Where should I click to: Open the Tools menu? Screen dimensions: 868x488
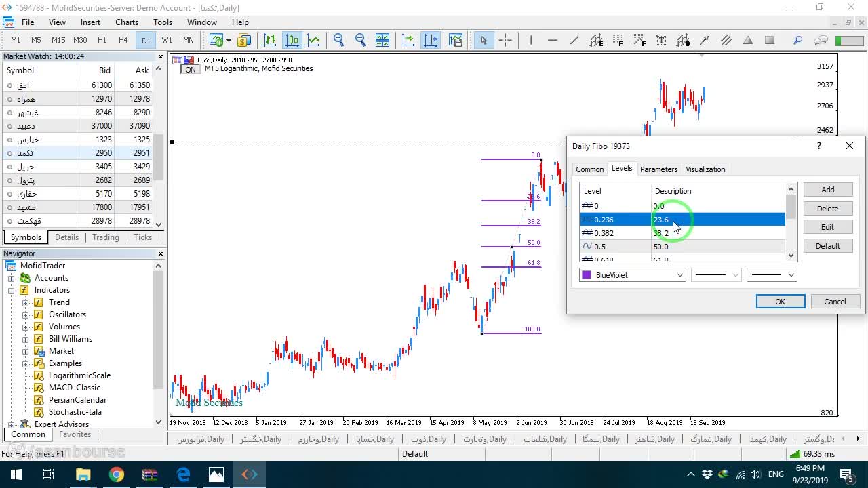163,22
